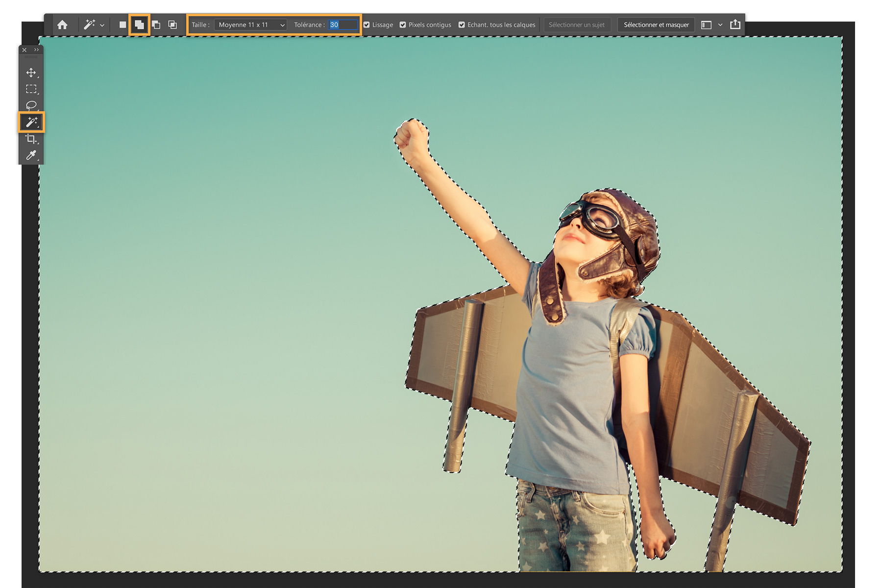Select the Magic Wand tool
882x588 pixels.
pos(31,122)
